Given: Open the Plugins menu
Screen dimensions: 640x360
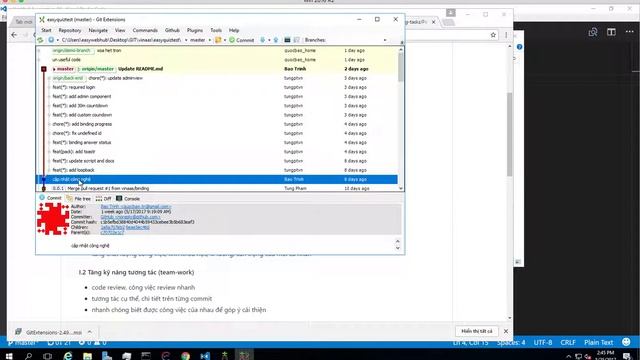Looking at the screenshot, I should pos(195,30).
